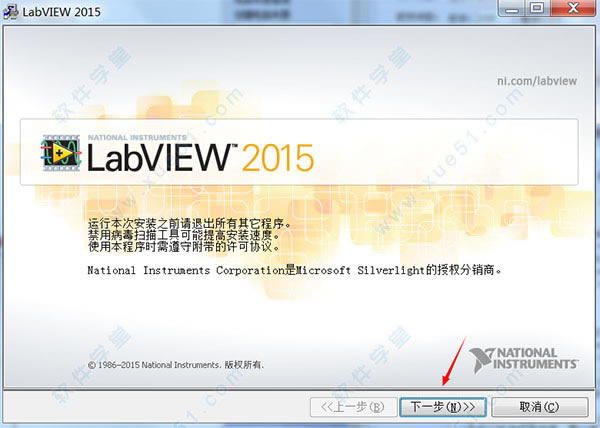Click the Microsoft Silverlight distributor notice text

pyautogui.click(x=294, y=270)
